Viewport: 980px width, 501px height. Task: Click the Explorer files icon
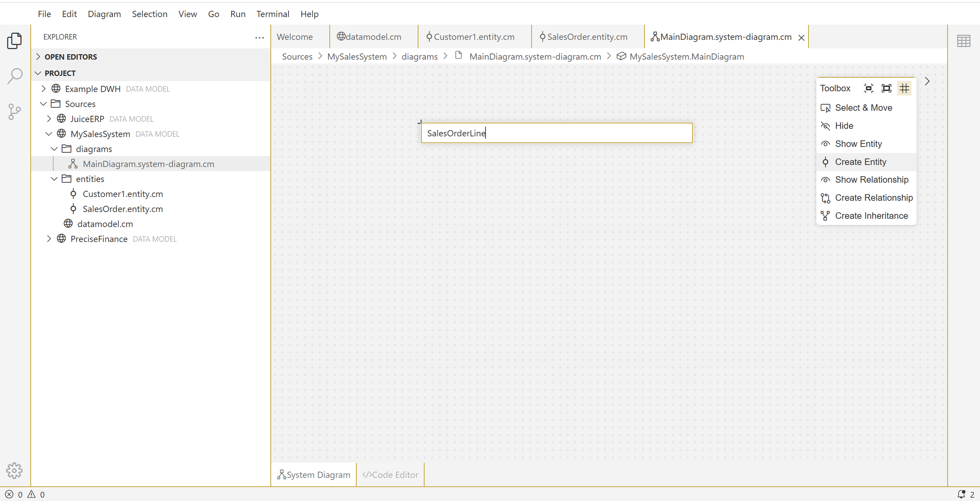point(14,40)
